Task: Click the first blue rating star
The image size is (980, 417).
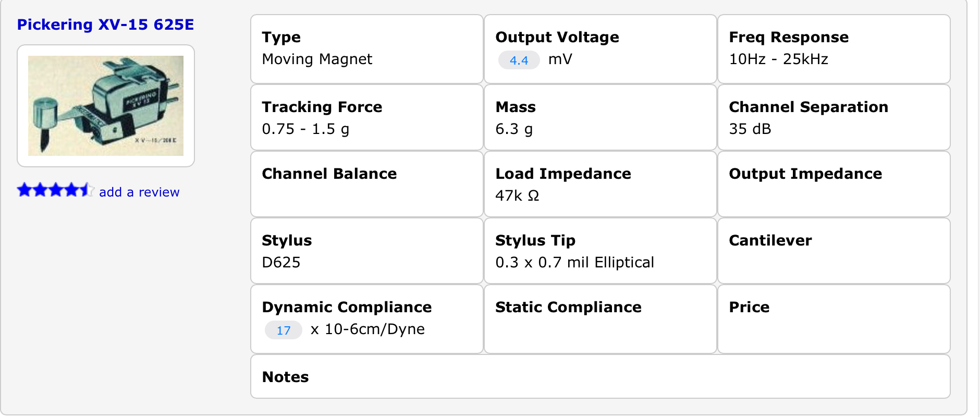Action: point(24,190)
